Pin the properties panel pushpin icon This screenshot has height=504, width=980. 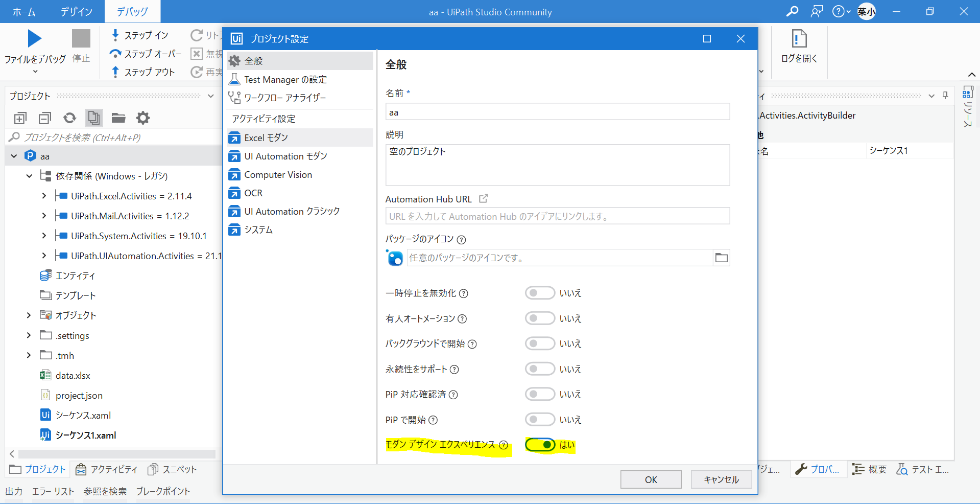[945, 96]
